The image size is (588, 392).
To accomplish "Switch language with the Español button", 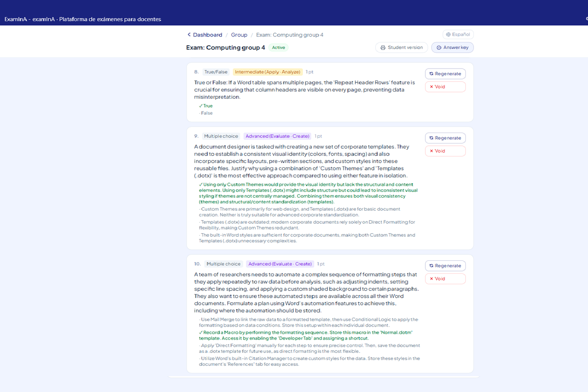I will click(x=458, y=34).
